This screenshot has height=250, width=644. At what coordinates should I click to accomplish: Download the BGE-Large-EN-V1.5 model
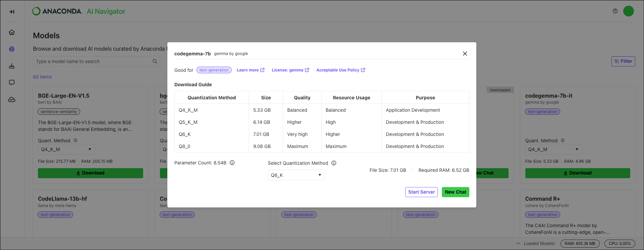(x=91, y=173)
